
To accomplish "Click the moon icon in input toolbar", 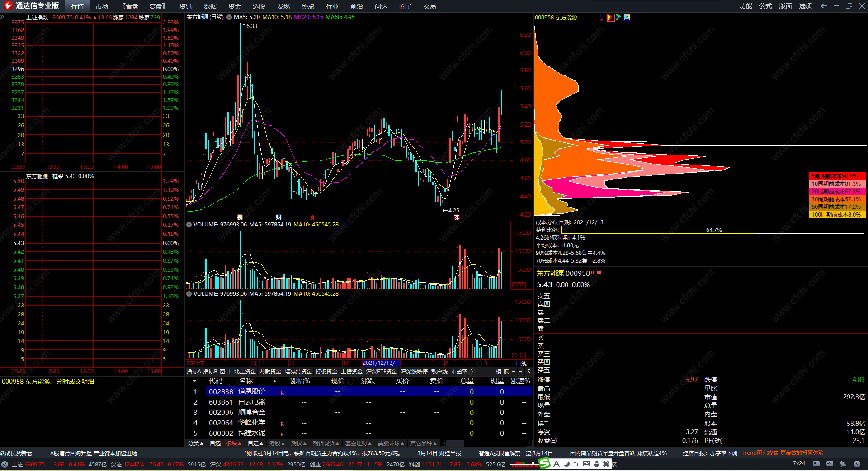I will [566, 464].
